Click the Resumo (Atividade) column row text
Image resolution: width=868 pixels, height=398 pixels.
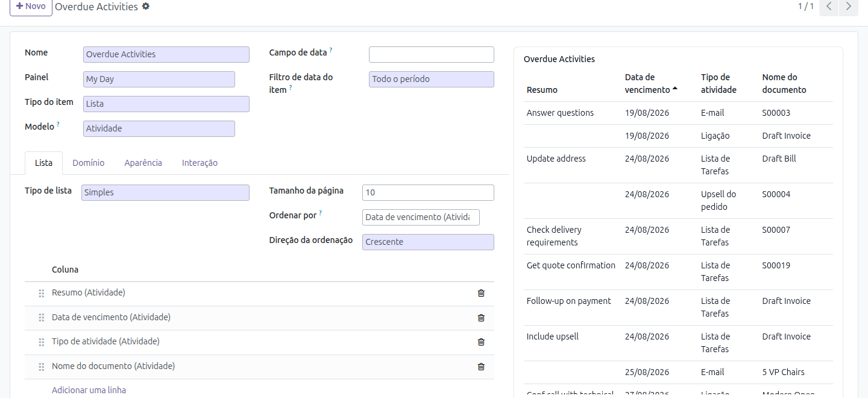pos(89,292)
